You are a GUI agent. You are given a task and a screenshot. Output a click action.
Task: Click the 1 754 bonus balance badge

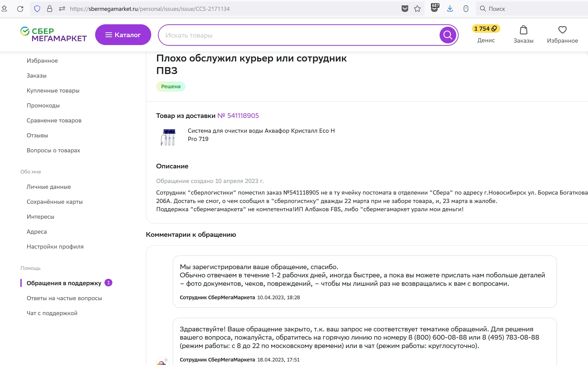[486, 29]
